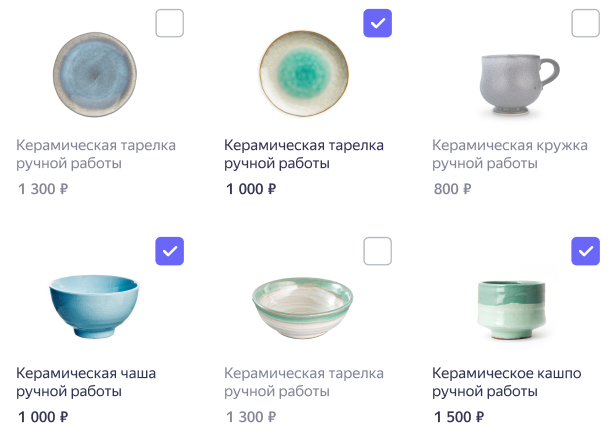Click the blue bowl's 1 000 ₽ price

point(43,417)
